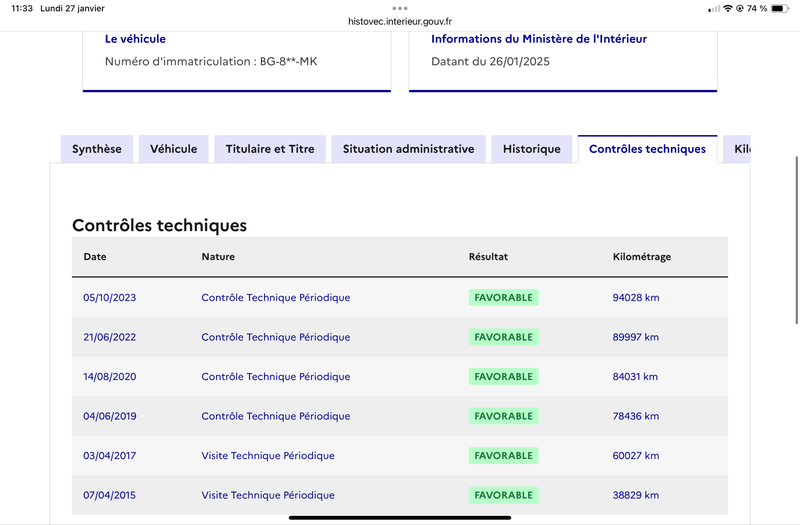
Task: Switch to the Véhicule tab
Action: click(173, 149)
